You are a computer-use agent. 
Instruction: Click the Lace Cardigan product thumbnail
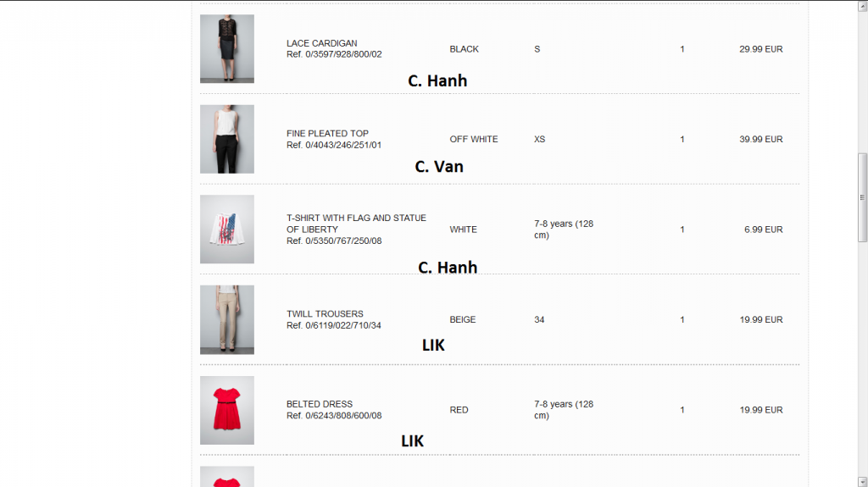coord(226,48)
